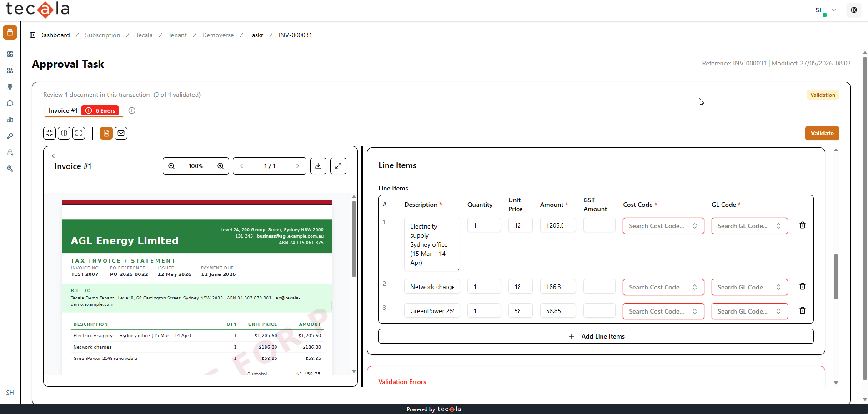
Task: Go to Taskr breadcrumb
Action: pos(256,35)
